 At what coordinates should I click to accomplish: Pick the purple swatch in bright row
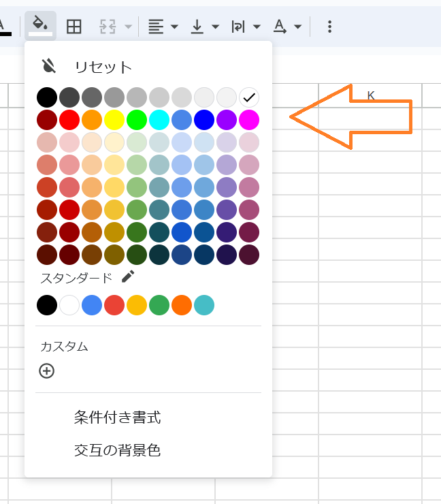pos(227,120)
